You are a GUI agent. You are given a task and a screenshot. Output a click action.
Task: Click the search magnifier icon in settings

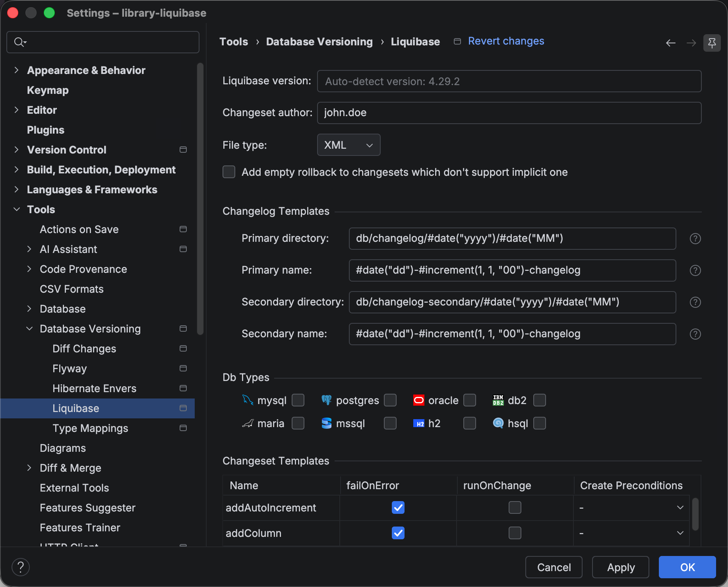coord(20,42)
